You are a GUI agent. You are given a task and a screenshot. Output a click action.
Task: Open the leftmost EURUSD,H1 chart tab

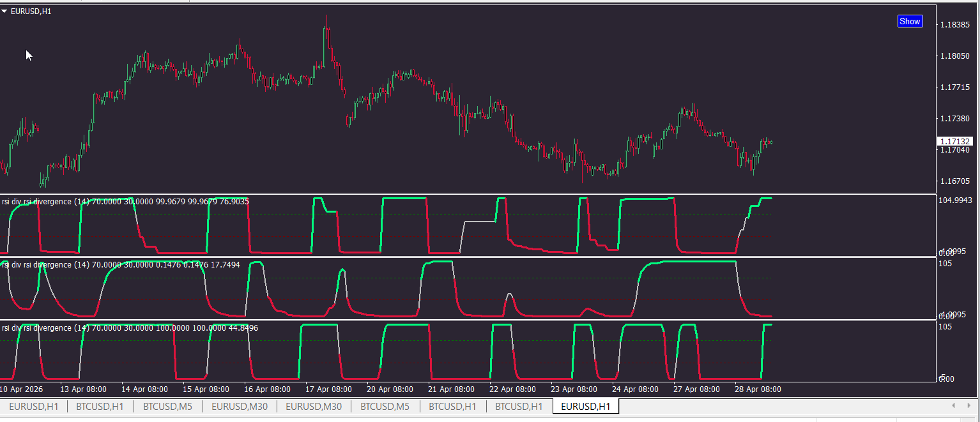point(34,406)
